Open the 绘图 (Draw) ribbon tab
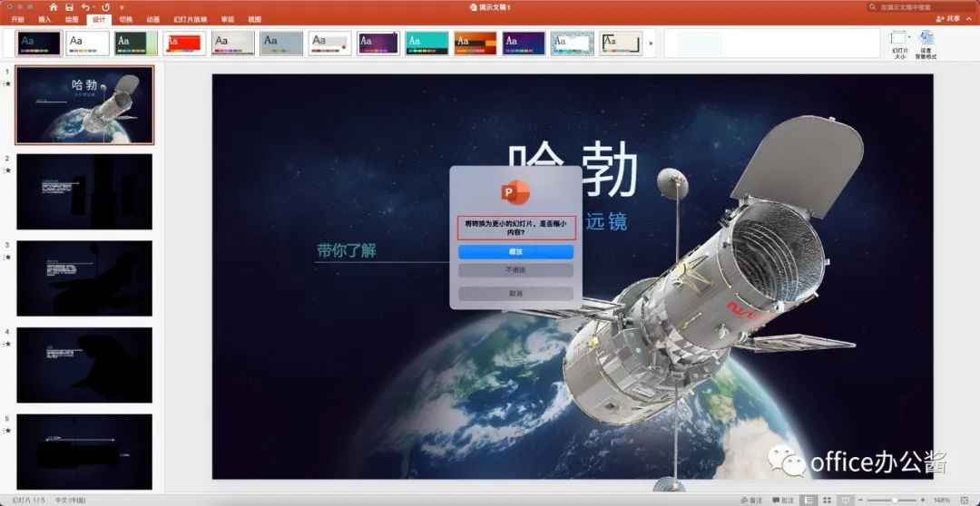This screenshot has width=980, height=506. 72,19
